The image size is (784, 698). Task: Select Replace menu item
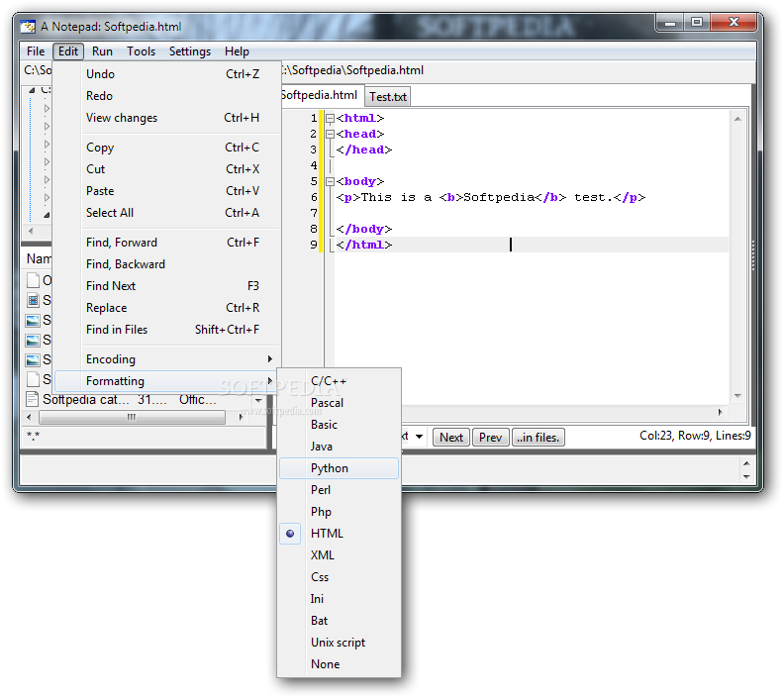(x=167, y=308)
